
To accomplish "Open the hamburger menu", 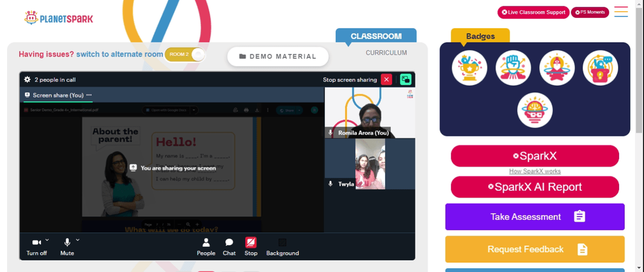I will [x=621, y=12].
